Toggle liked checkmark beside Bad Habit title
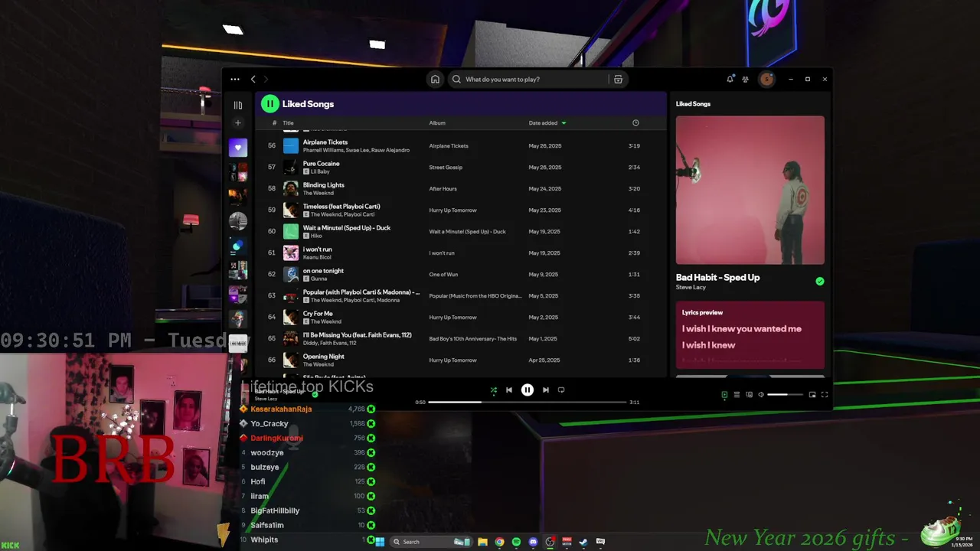This screenshot has height=551, width=980. click(820, 282)
